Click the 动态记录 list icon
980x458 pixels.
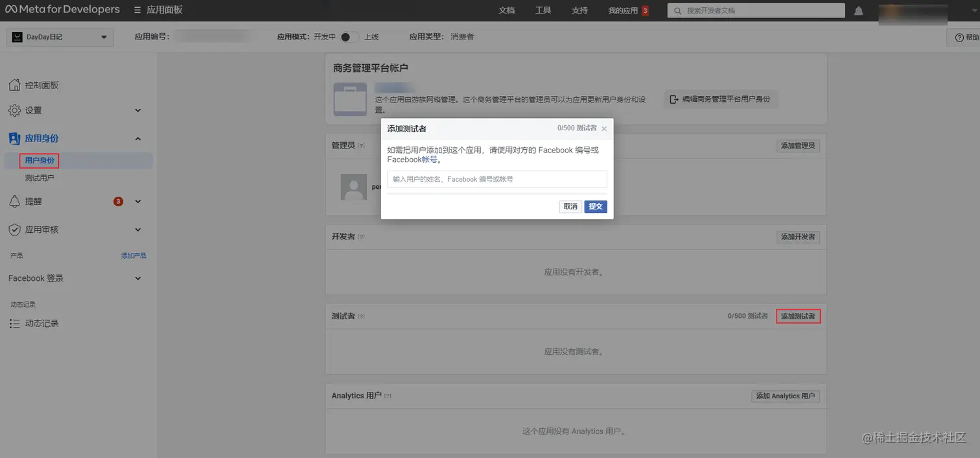click(x=14, y=323)
